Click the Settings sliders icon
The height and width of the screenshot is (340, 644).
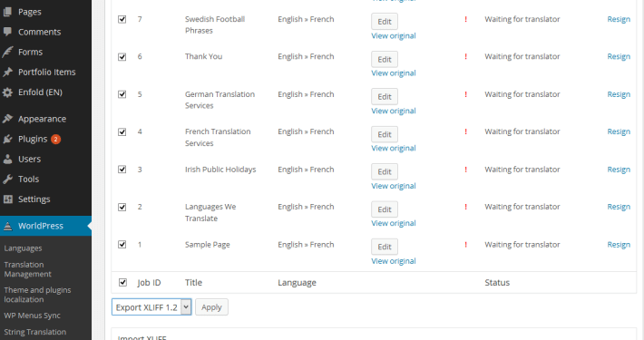tap(7, 199)
